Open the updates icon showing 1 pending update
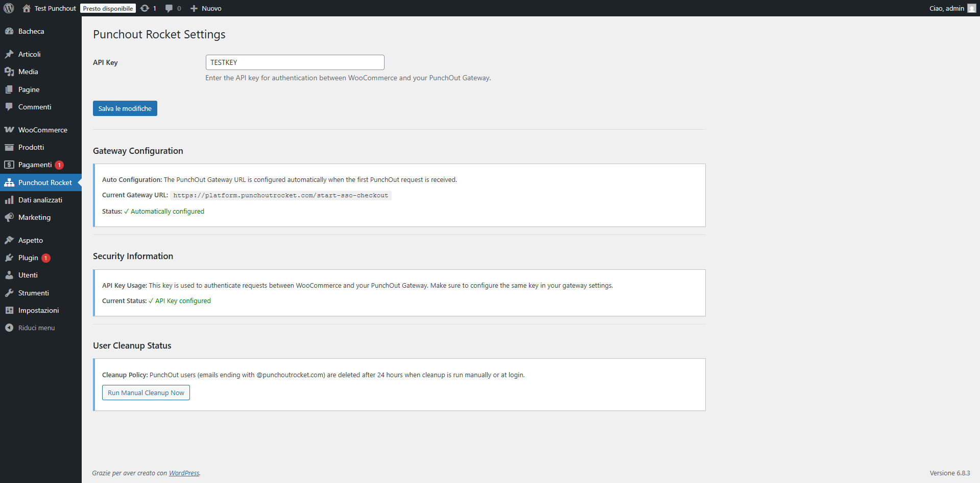This screenshot has height=483, width=980. [145, 8]
